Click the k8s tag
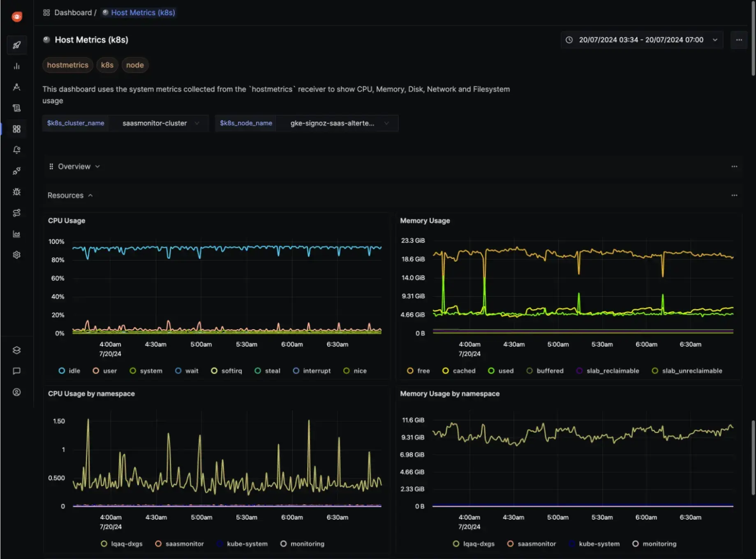The height and width of the screenshot is (559, 756). (107, 65)
